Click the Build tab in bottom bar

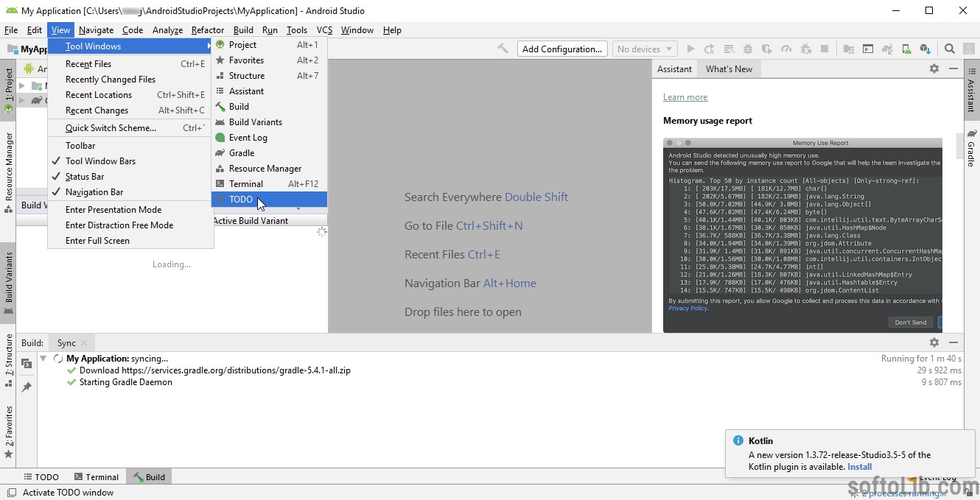click(149, 477)
